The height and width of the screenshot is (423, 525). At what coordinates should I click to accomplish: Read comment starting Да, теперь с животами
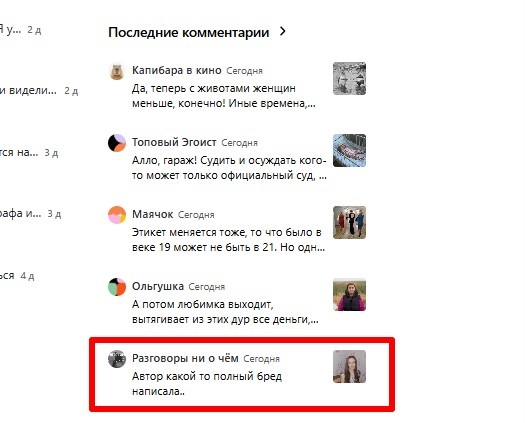(224, 96)
